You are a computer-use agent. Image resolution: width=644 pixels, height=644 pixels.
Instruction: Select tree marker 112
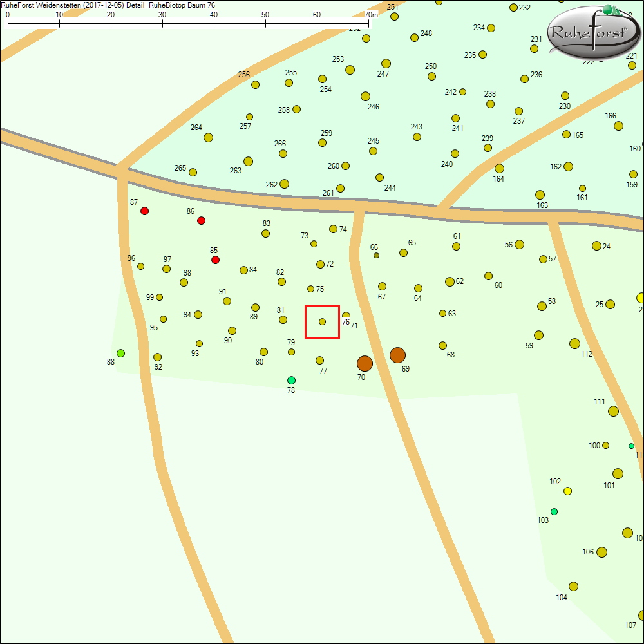point(574,343)
